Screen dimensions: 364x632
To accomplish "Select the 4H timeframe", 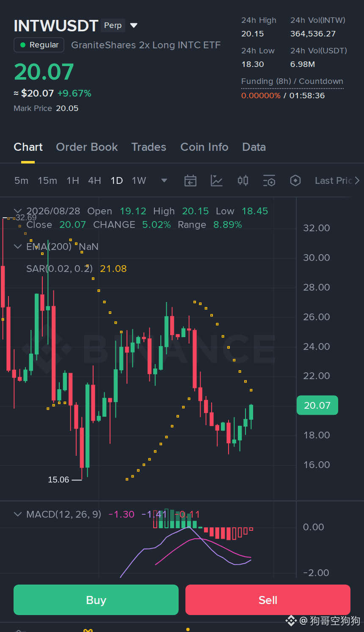I will click(x=94, y=181).
